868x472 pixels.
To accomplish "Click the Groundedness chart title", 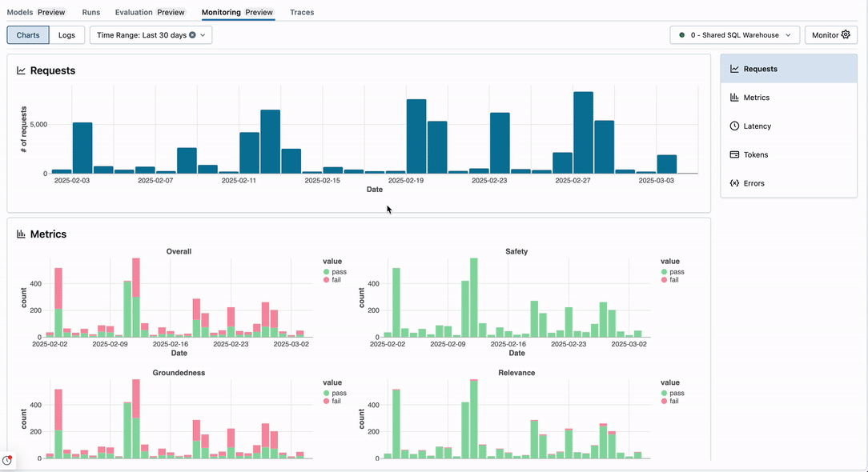I will 179,372.
